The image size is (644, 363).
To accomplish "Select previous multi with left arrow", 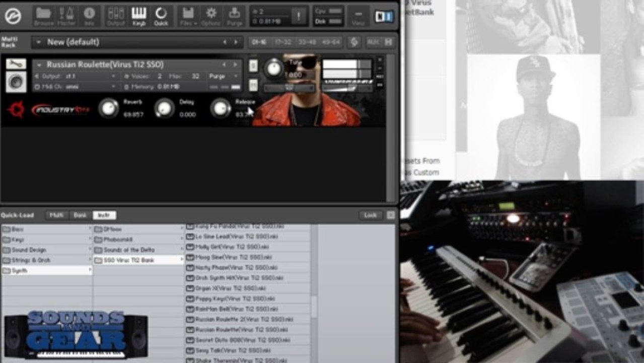I will coord(225,42).
